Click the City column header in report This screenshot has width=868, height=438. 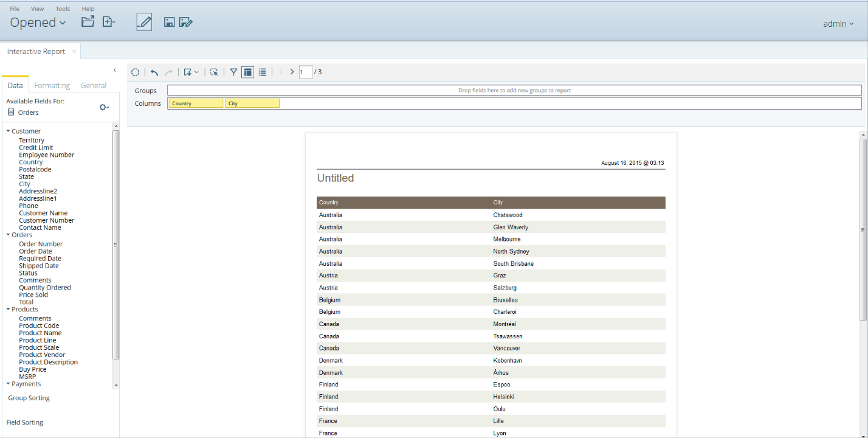(x=498, y=203)
